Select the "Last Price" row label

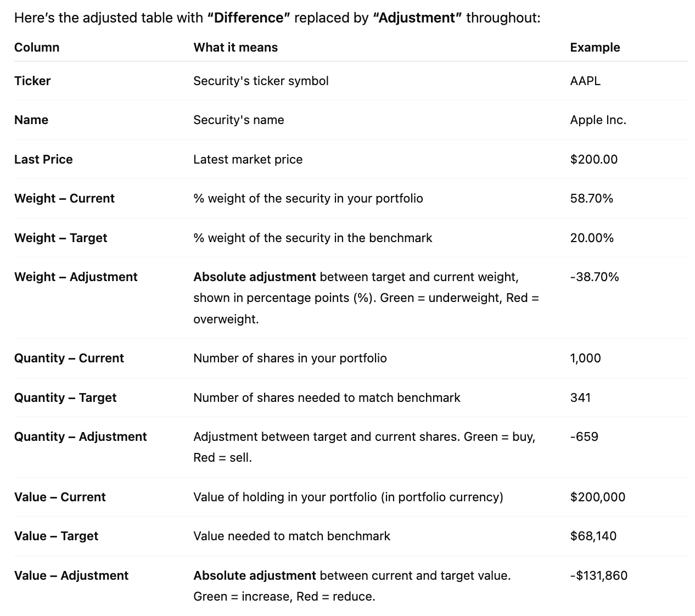tap(43, 159)
